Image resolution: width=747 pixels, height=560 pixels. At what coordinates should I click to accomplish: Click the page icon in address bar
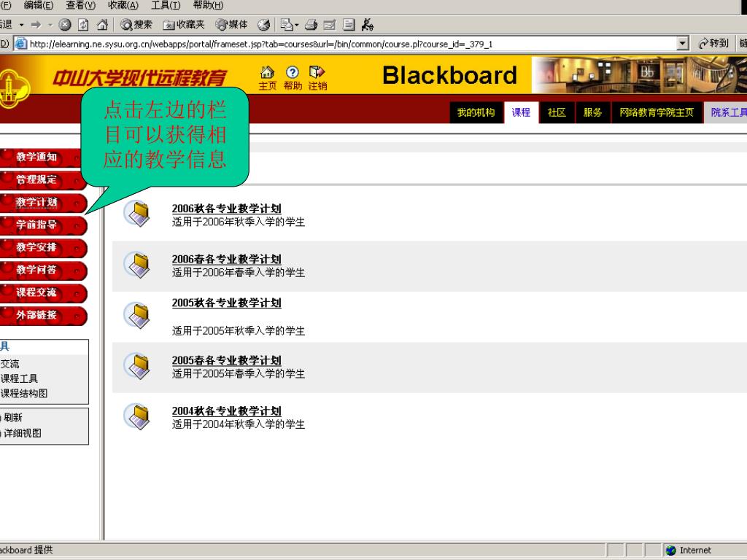[20, 44]
